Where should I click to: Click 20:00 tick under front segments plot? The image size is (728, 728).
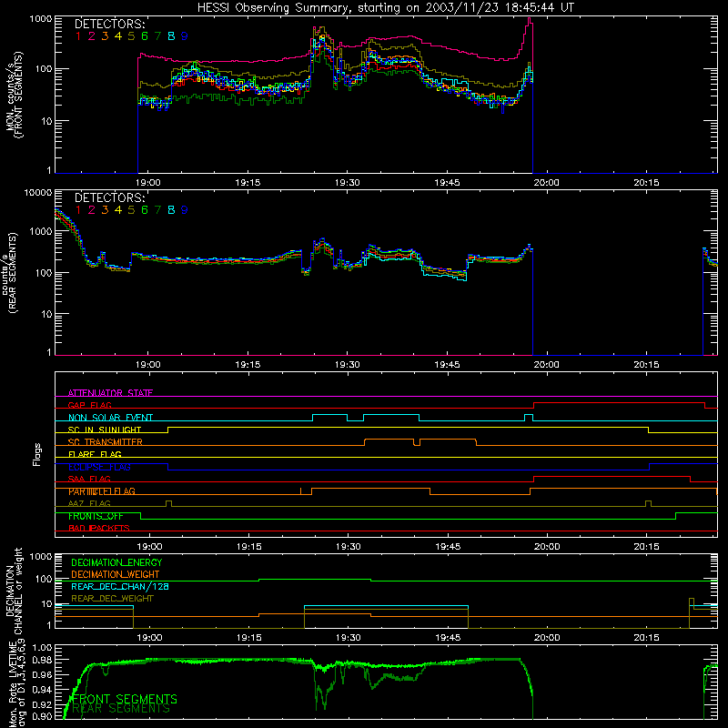point(547,183)
